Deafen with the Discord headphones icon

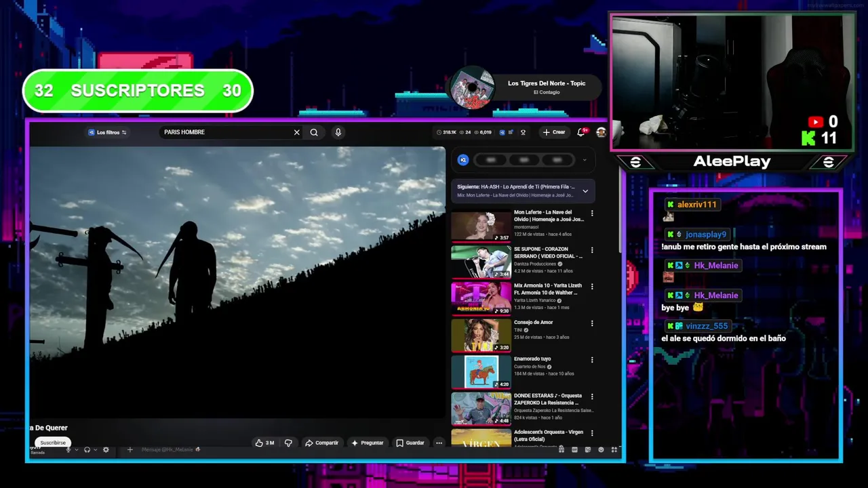pos(87,449)
